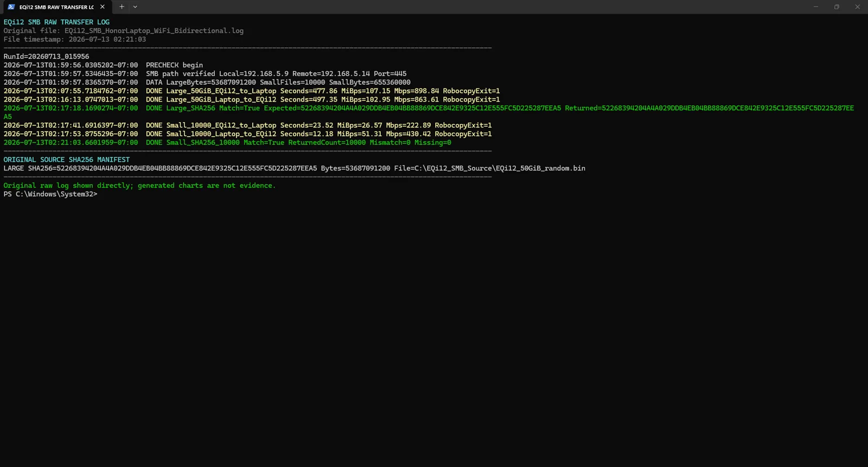The height and width of the screenshot is (467, 868).
Task: Click the 'DONE Small_10000_EQi12_to_Laptop' log line
Action: click(248, 125)
